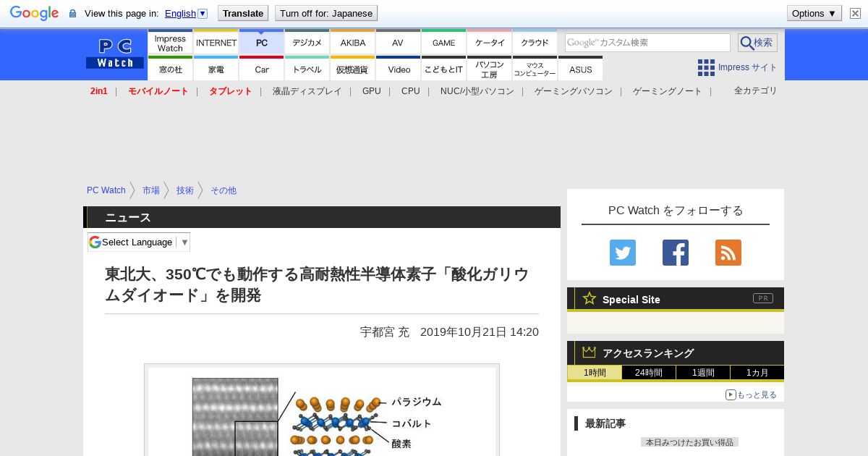Click the もっと見る arrow link
Image resolution: width=868 pixels, height=456 pixels.
pyautogui.click(x=751, y=394)
